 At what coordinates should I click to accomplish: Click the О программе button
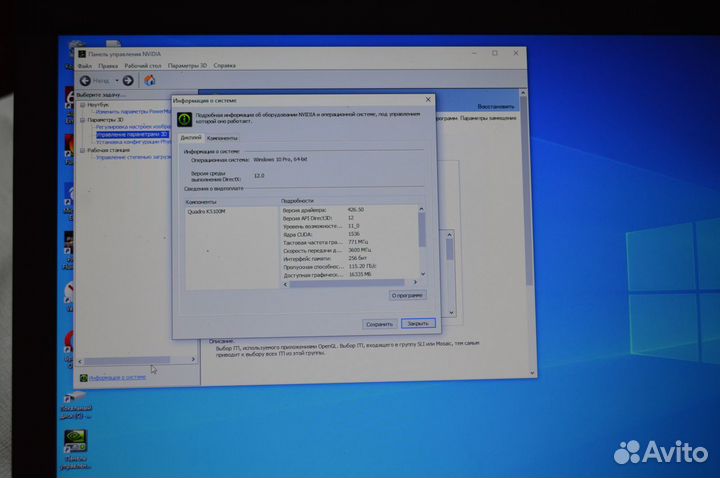pyautogui.click(x=407, y=295)
